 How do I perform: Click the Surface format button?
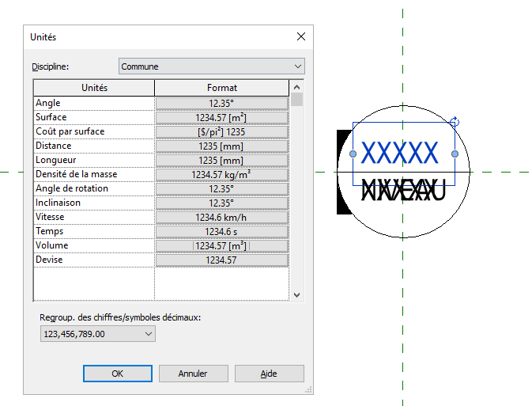[222, 118]
